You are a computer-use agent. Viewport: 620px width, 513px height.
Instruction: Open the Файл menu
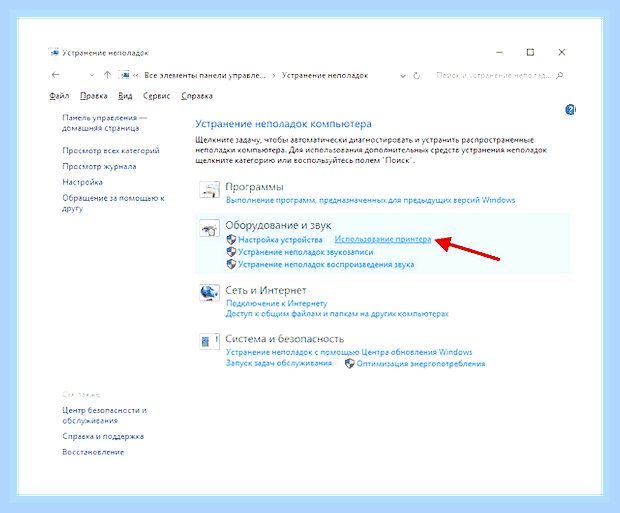(x=59, y=96)
